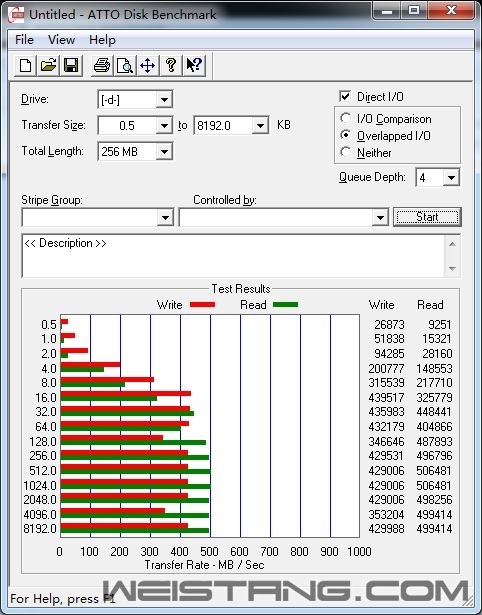Click the red Write legend swatch

tap(202, 304)
